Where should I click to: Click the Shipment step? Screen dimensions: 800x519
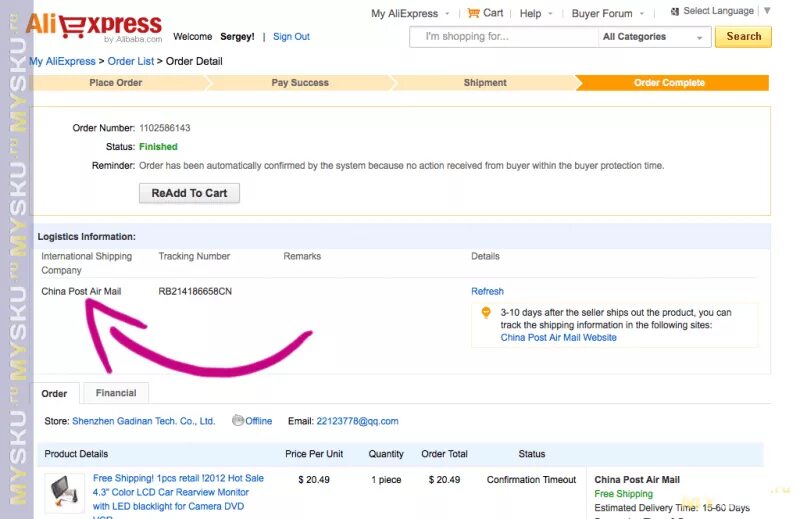click(485, 83)
